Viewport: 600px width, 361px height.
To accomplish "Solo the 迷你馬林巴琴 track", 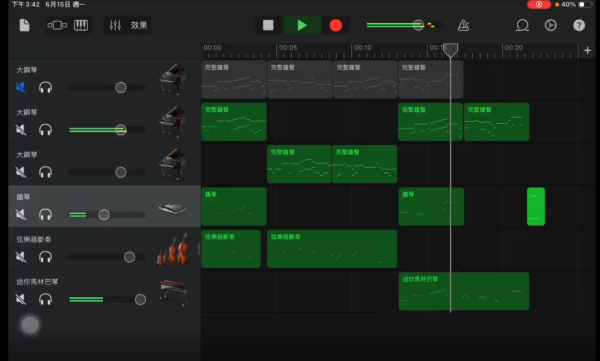I will [45, 299].
